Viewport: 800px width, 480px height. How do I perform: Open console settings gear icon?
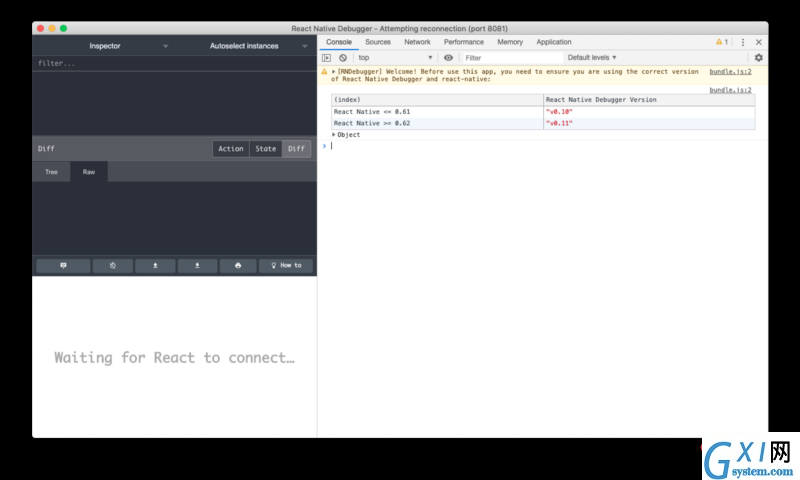click(759, 58)
